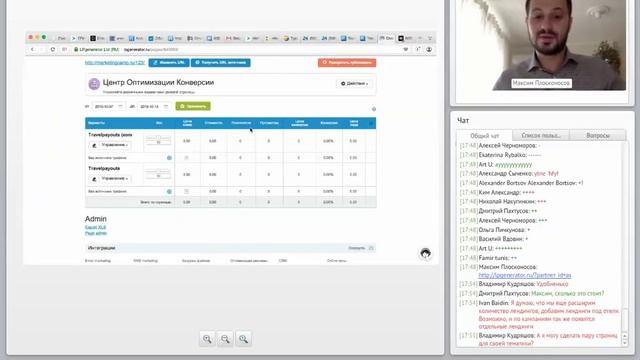640x360 pixels.
Task: Click the Page admin link
Action: click(96, 233)
